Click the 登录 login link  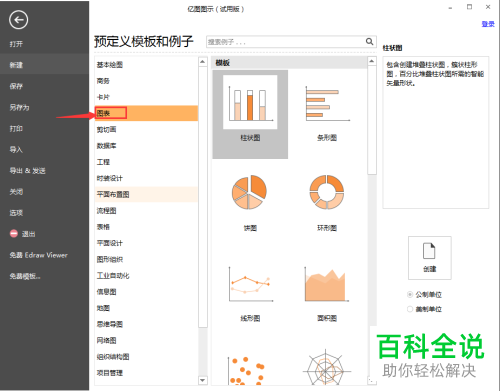click(488, 24)
